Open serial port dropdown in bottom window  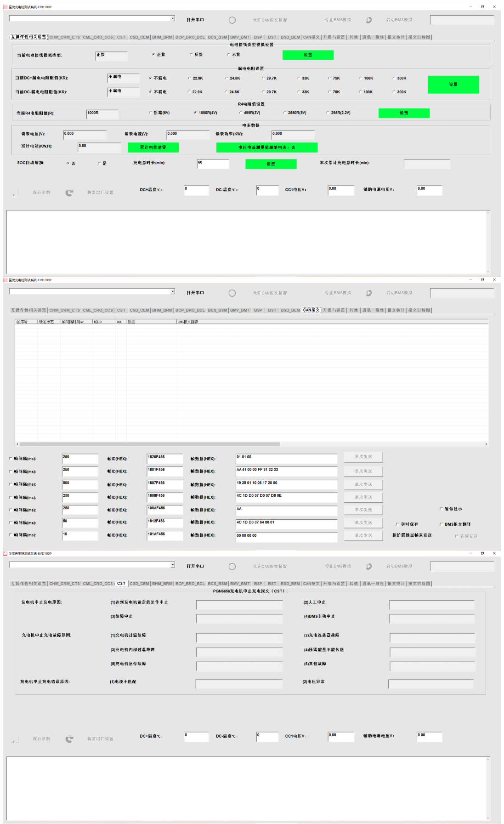(173, 565)
